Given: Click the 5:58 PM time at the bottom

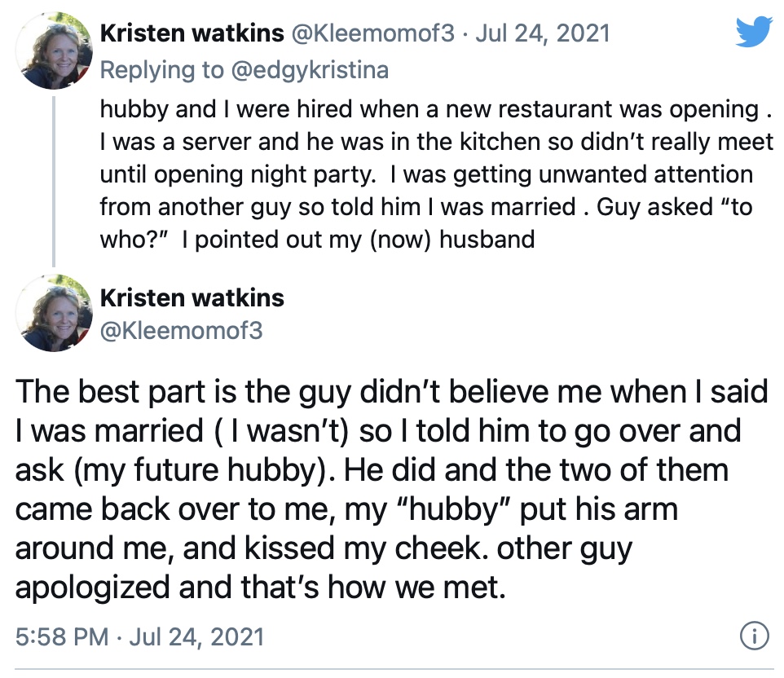Looking at the screenshot, I should (62, 637).
